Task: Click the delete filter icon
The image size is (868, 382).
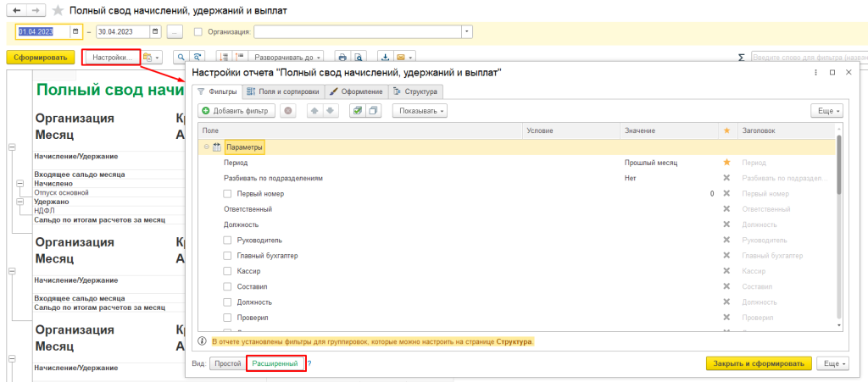Action: click(288, 111)
